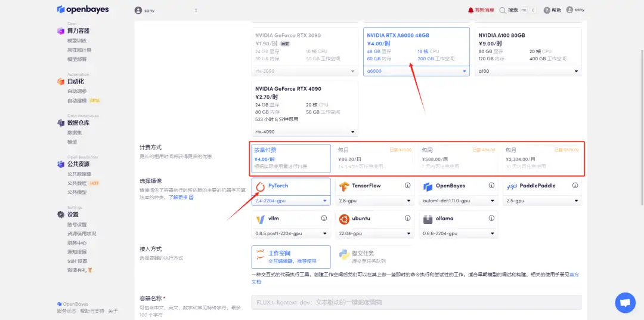Choose 包日 billing option
This screenshot has width=644, height=320.
[374, 158]
